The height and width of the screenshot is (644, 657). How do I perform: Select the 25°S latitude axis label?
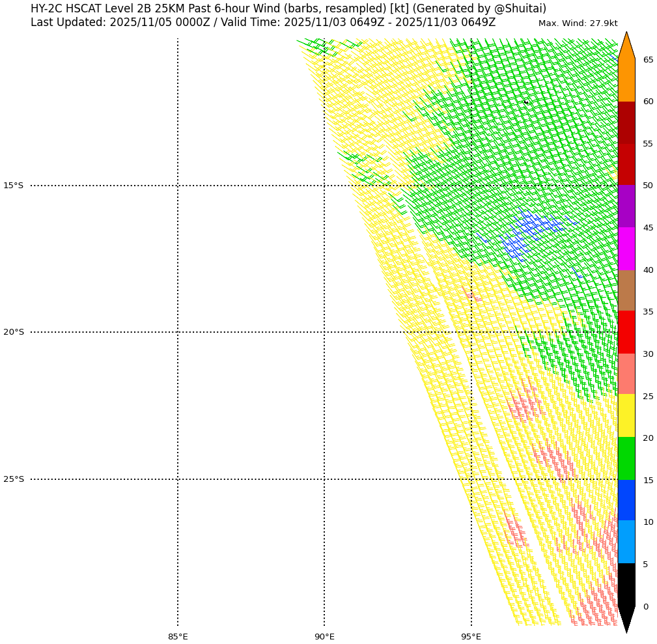tap(13, 479)
